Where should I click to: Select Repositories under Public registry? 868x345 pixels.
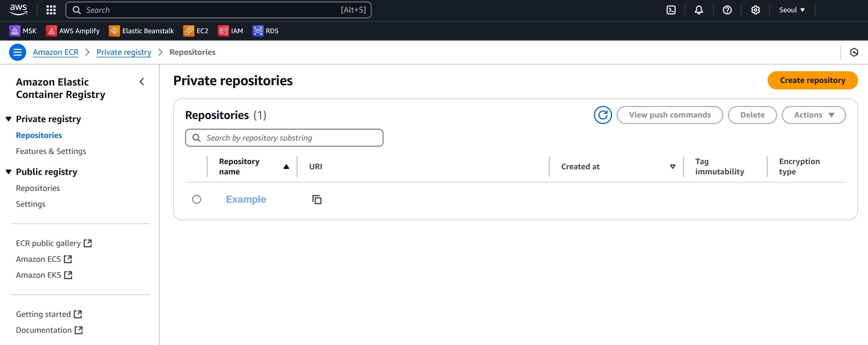(38, 188)
